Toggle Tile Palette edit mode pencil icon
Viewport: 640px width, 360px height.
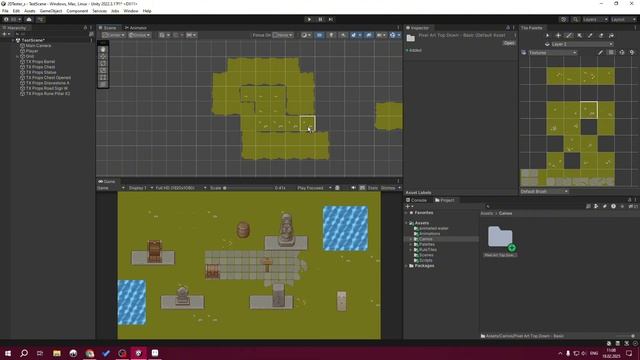[600, 53]
